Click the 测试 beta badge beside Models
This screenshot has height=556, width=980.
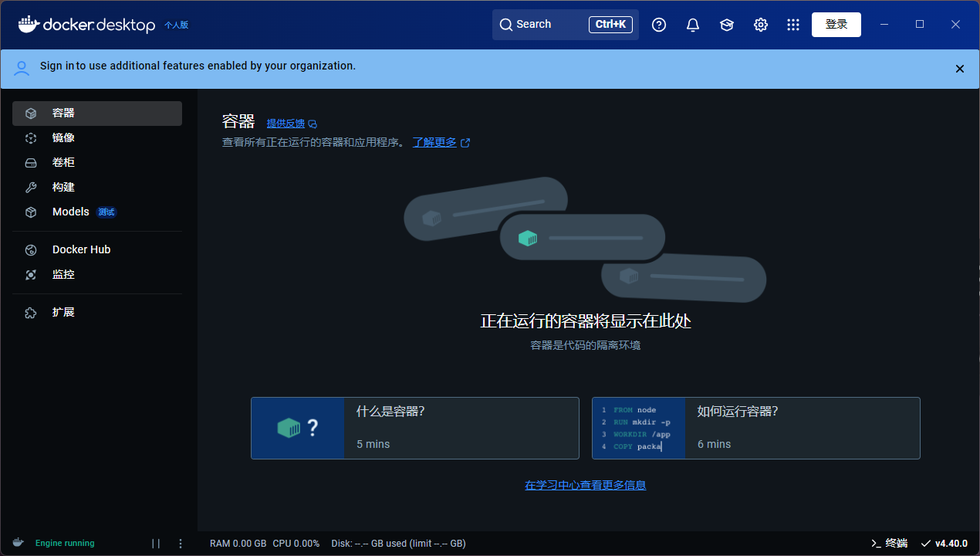pos(106,212)
